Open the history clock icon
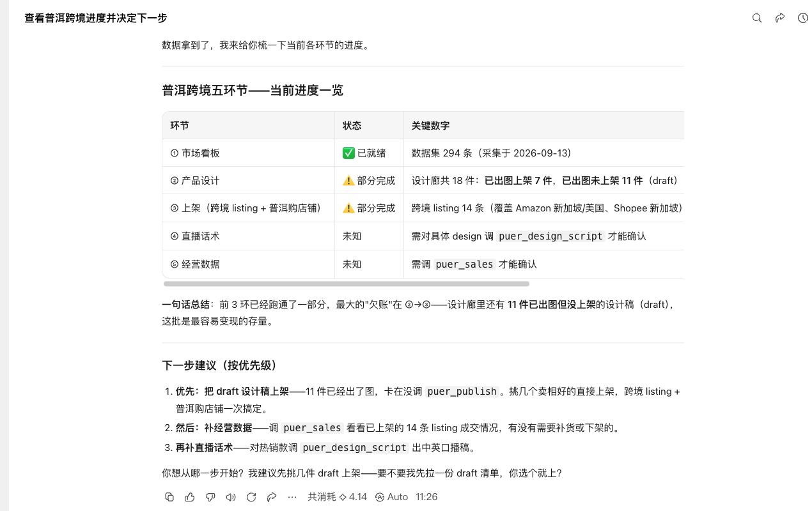The height and width of the screenshot is (511, 812). pos(803,18)
